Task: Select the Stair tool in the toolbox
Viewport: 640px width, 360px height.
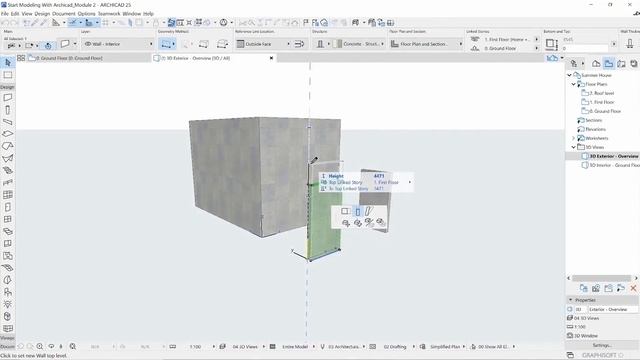Action: point(8,170)
